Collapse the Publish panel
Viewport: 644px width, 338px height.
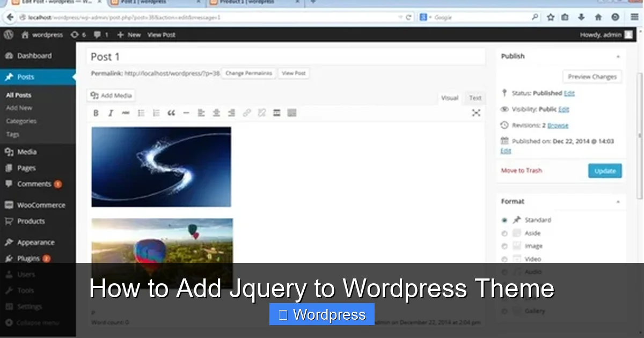pyautogui.click(x=618, y=56)
